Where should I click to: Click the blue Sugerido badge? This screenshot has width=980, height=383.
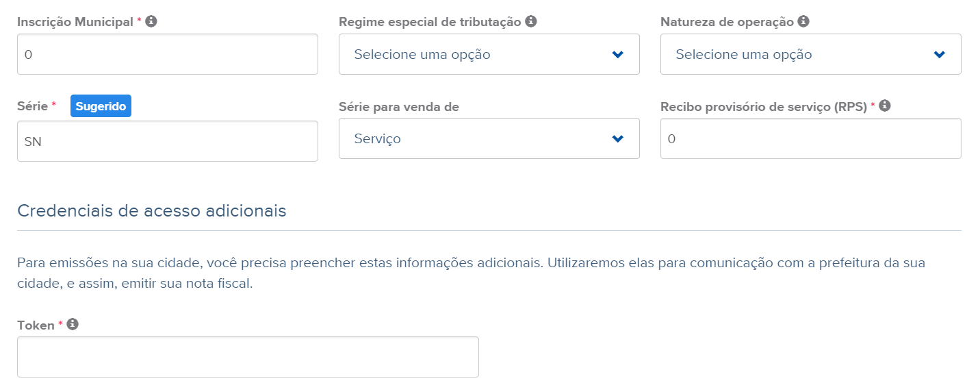[x=101, y=106]
